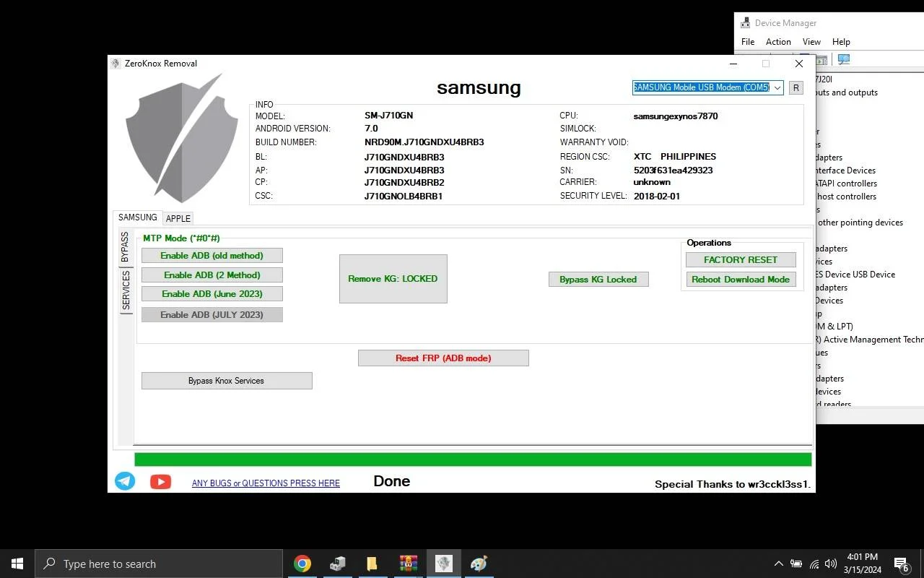
Task: Click the Done status text
Action: point(392,481)
